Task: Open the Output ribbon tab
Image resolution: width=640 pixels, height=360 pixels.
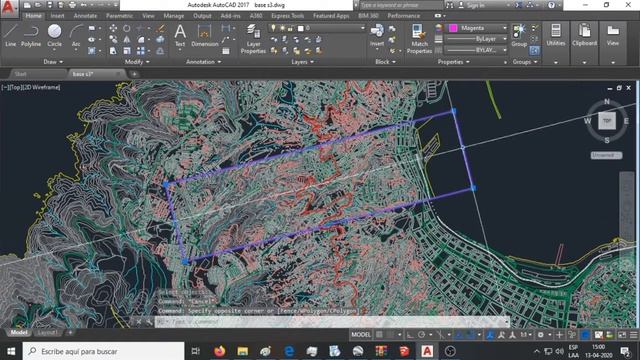Action: 202,16
